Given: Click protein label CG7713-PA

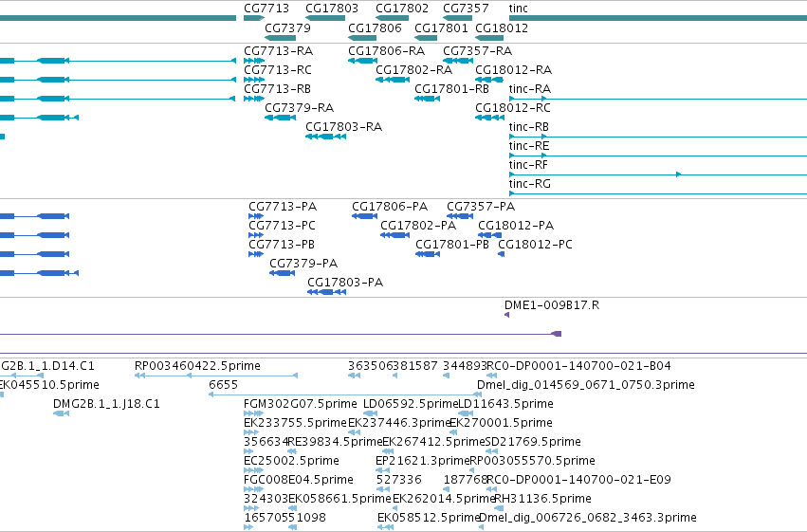Looking at the screenshot, I should 283,207.
